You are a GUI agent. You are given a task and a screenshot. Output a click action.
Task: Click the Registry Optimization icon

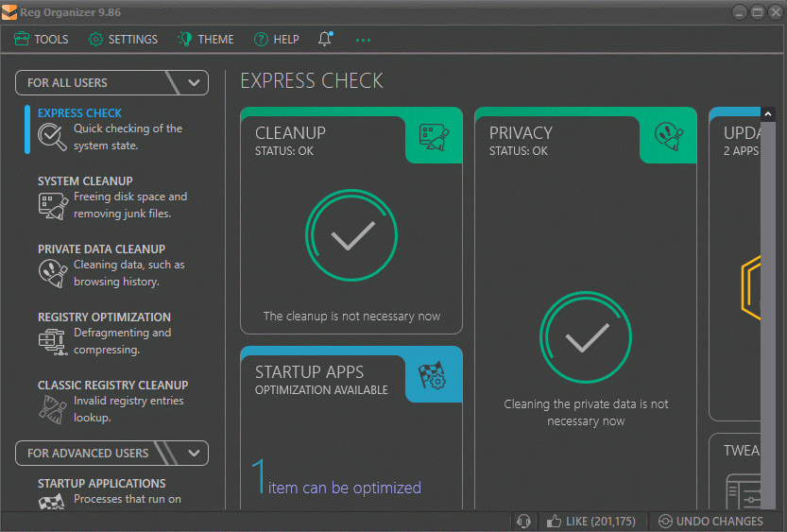coord(53,342)
